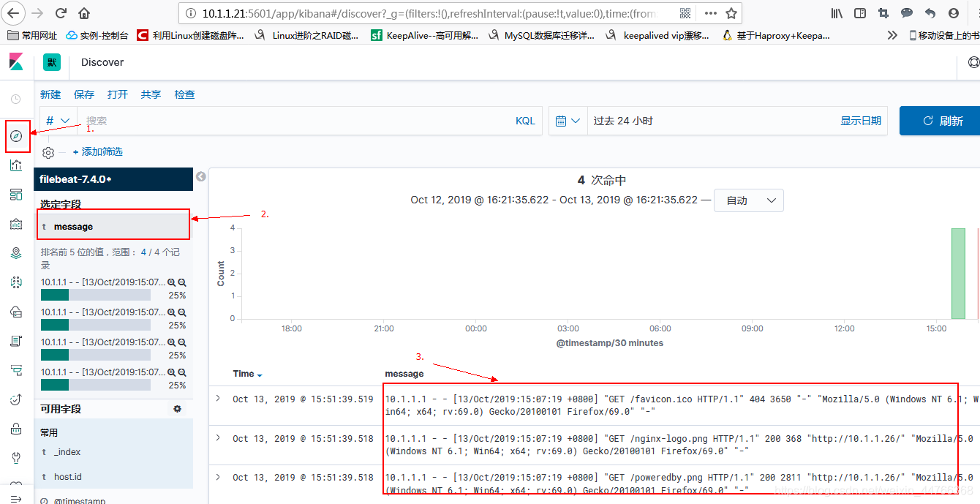Screen dimensions: 980x504
Task: Select the message field under 选定字段
Action: 113,227
